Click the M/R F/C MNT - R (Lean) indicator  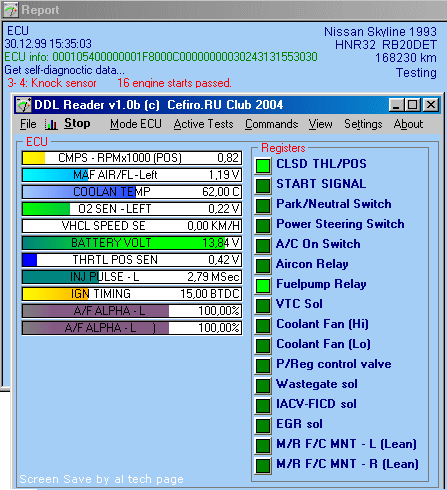[x=263, y=466]
